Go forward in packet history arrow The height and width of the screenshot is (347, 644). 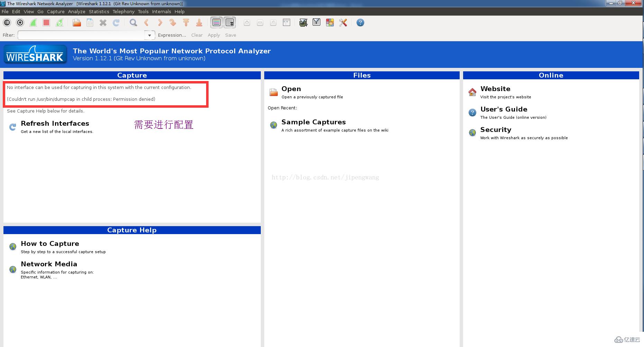click(159, 23)
